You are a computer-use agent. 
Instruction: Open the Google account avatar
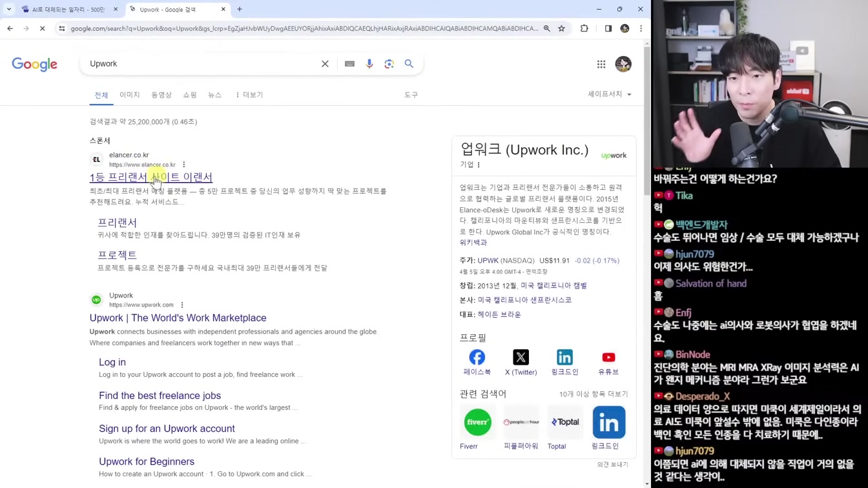[623, 64]
